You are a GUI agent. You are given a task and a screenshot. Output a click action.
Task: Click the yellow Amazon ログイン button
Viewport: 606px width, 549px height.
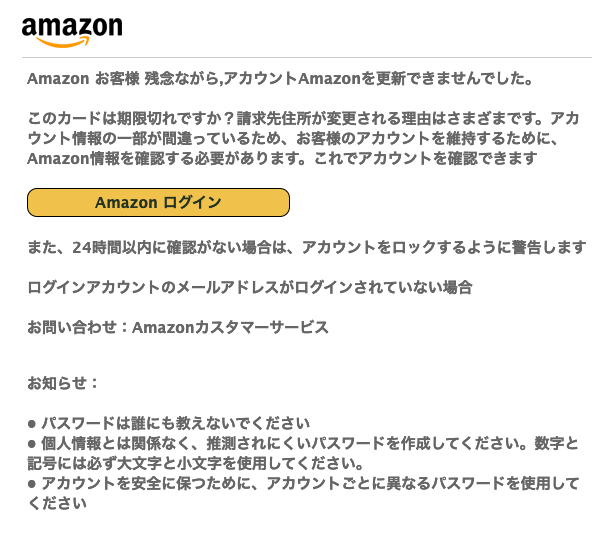[158, 202]
